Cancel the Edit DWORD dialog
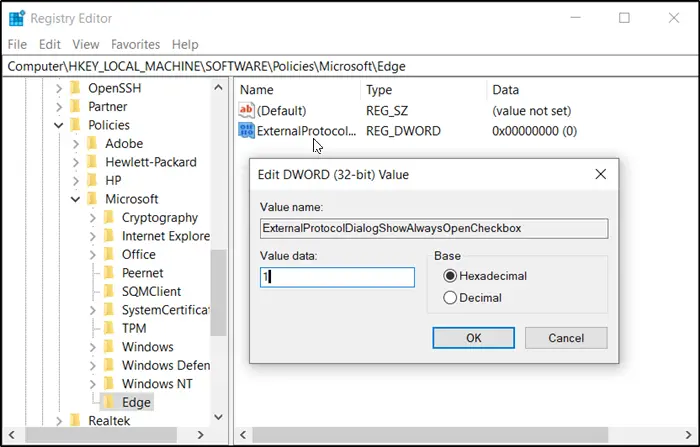 [566, 338]
